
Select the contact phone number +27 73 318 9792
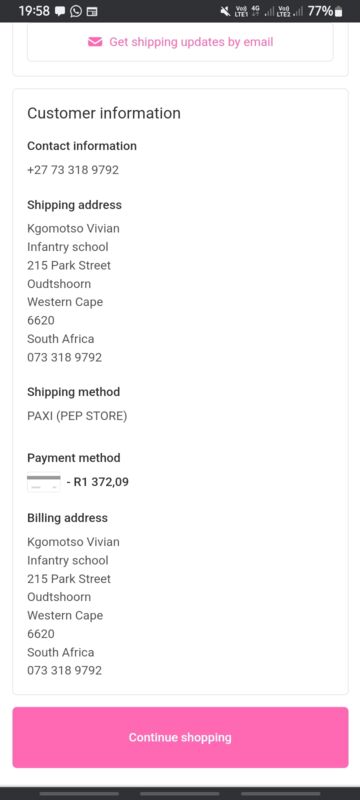73,170
